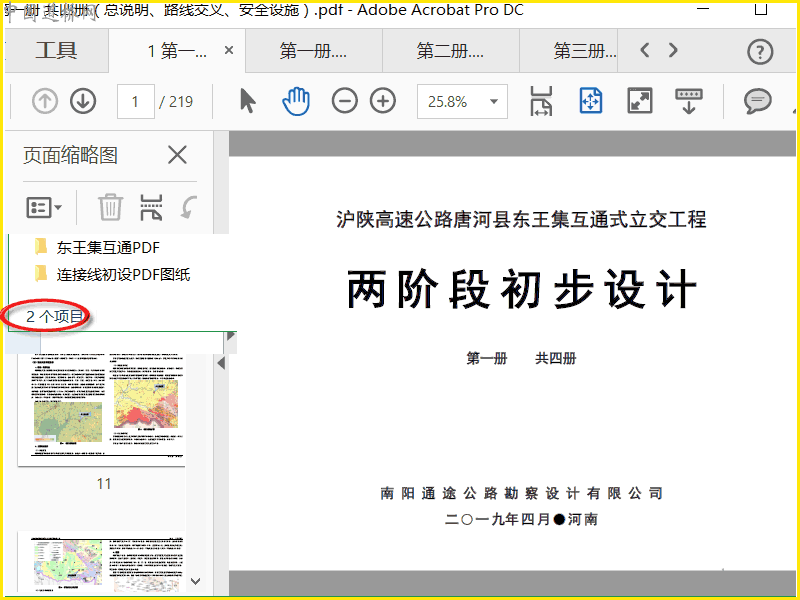The image size is (800, 600).
Task: Switch to the 第一册... document tab
Action: 313,51
